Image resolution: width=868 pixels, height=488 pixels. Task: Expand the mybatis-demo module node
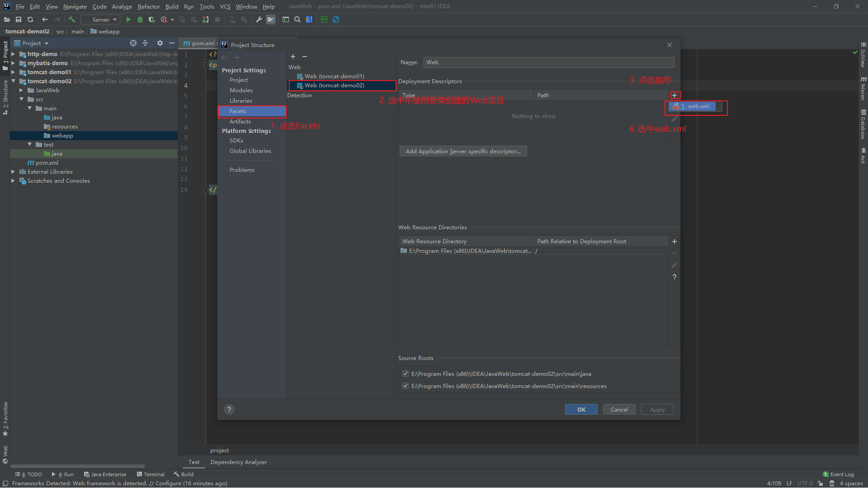click(x=13, y=63)
